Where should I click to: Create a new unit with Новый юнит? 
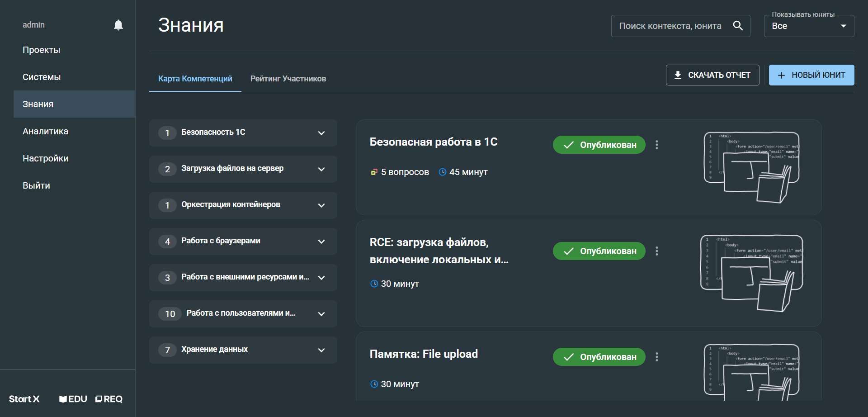[x=811, y=75]
